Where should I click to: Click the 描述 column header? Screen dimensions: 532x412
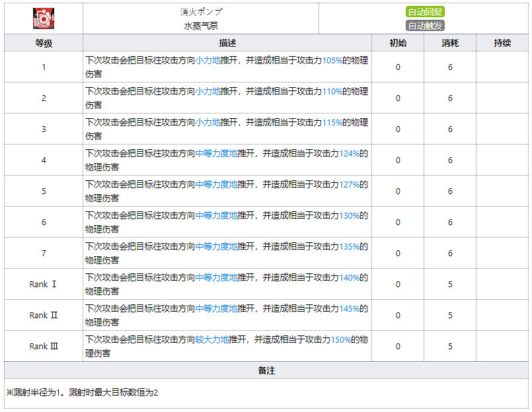[x=227, y=44]
